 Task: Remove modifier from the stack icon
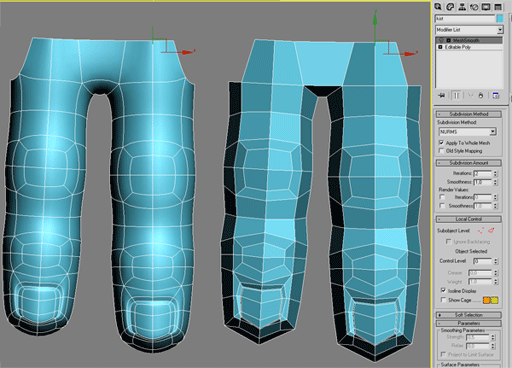pos(481,96)
